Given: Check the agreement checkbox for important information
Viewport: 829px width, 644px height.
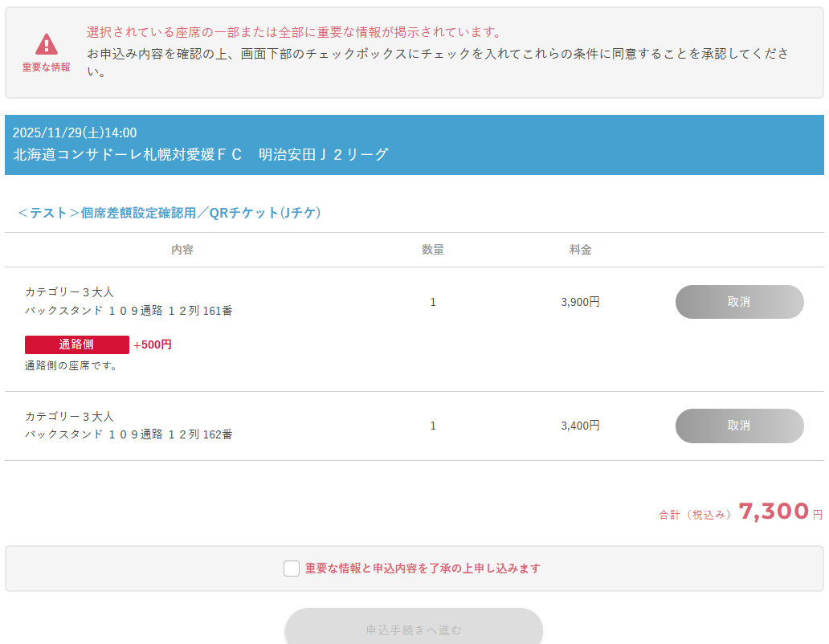Looking at the screenshot, I should click(x=292, y=569).
